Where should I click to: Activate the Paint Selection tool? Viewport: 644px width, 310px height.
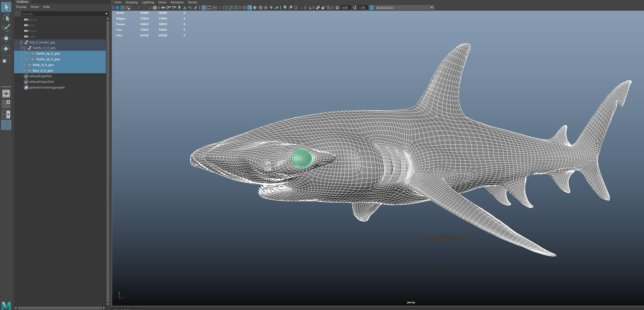coord(6,28)
